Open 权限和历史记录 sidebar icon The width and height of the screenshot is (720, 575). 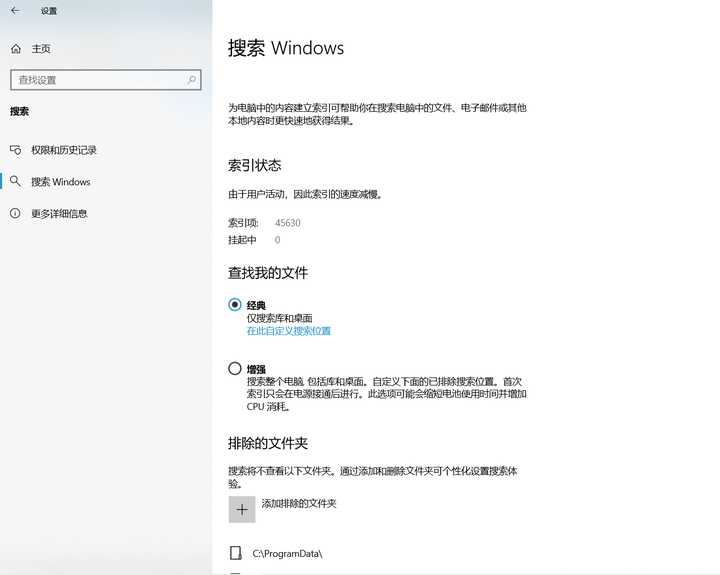[x=16, y=150]
